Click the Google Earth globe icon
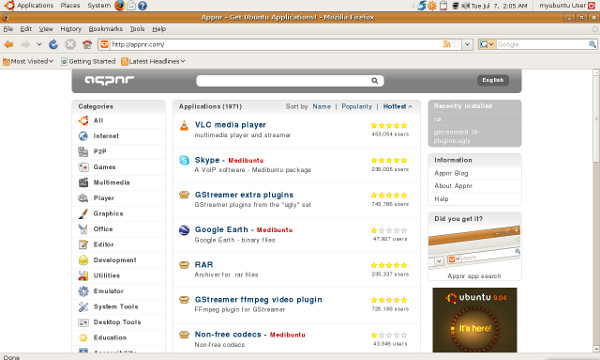Viewport: 600px width, 360px height. [184, 230]
